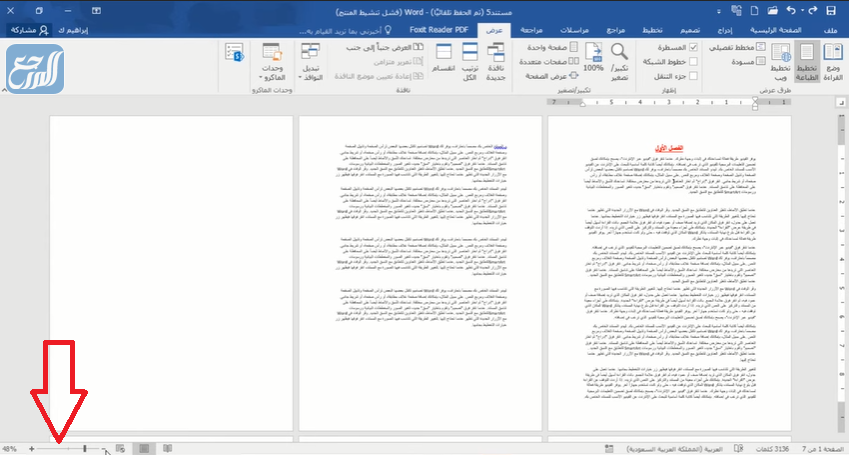The width and height of the screenshot is (849, 455).
Task: Expand the Macros dropdown
Action: coord(272,75)
